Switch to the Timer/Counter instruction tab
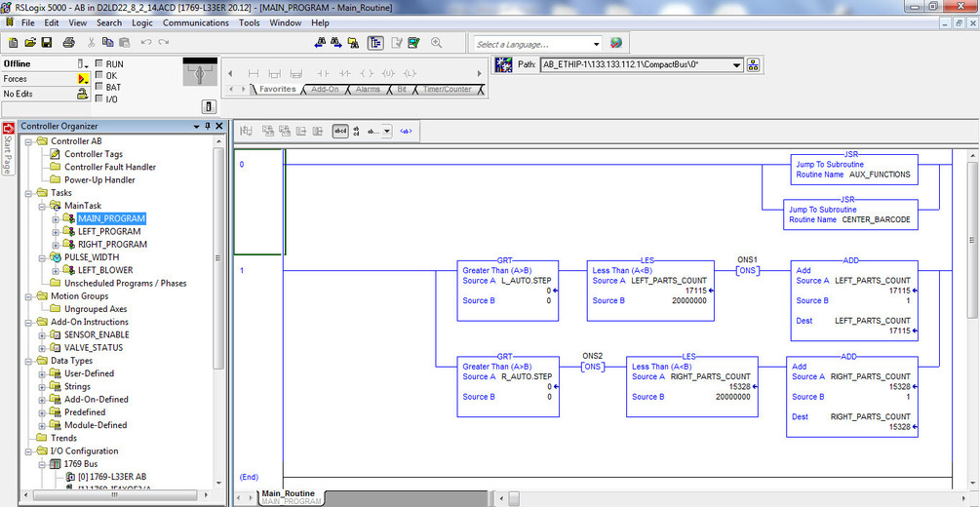 point(447,90)
